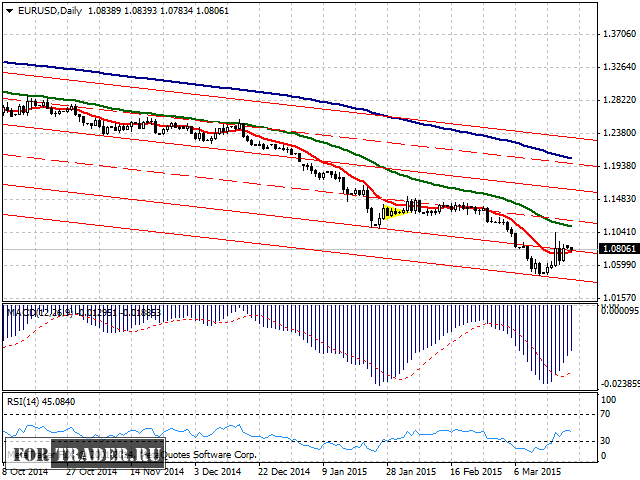
Task: Click the 8 Oct 2014 date label
Action: coord(24,470)
